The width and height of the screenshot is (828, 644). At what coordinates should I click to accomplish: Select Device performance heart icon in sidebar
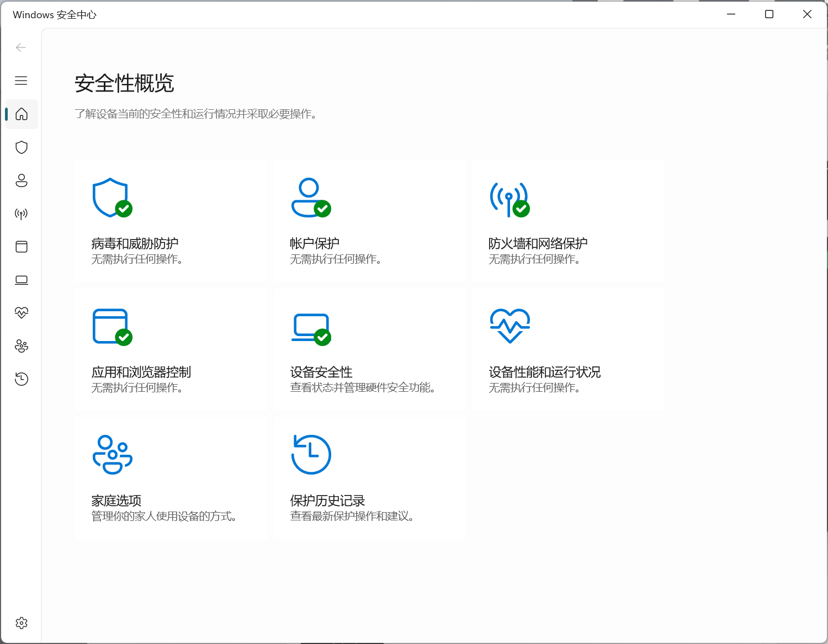[x=22, y=313]
